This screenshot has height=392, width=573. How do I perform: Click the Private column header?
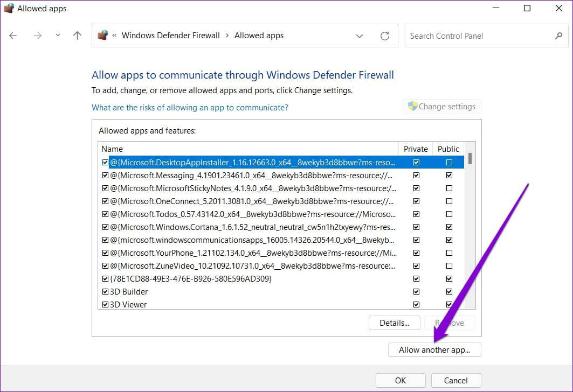(416, 149)
